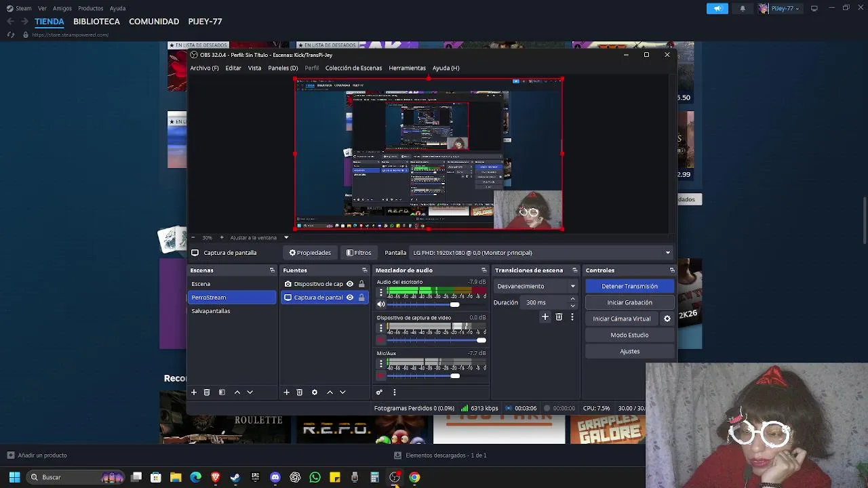Open advanced audio properties gears icon
Viewport: 868px width, 488px height.
click(379, 392)
